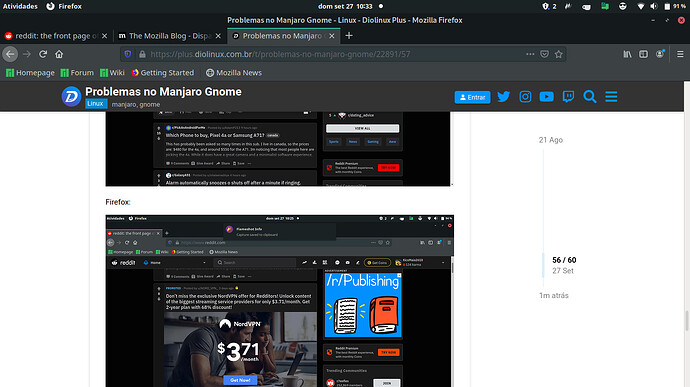
Task: Open the Instagram link in header
Action: point(525,96)
